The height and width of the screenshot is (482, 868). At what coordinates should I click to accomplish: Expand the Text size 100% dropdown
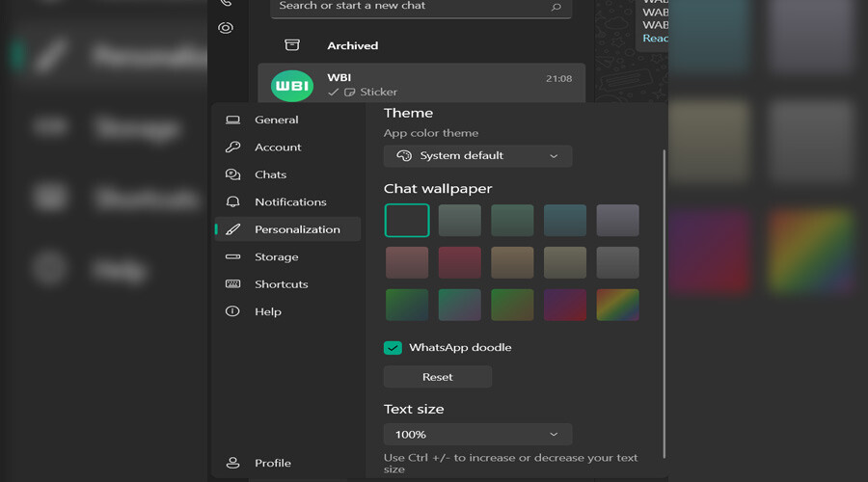(x=477, y=435)
